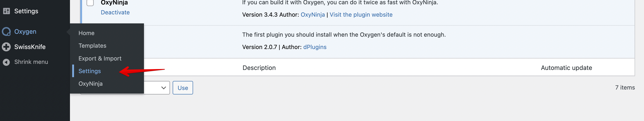The width and height of the screenshot is (644, 121).
Task: Open Home in Oxygen submenu
Action: 86,33
